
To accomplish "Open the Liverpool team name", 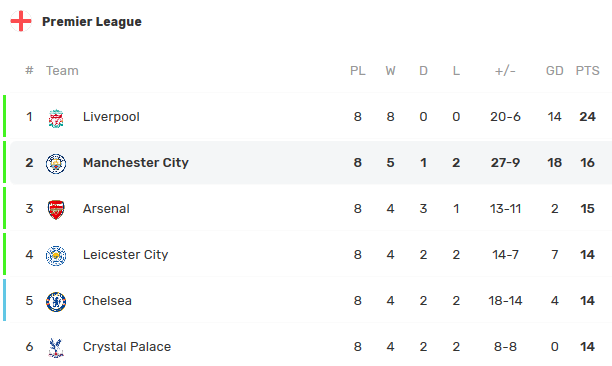I will click(x=111, y=117).
